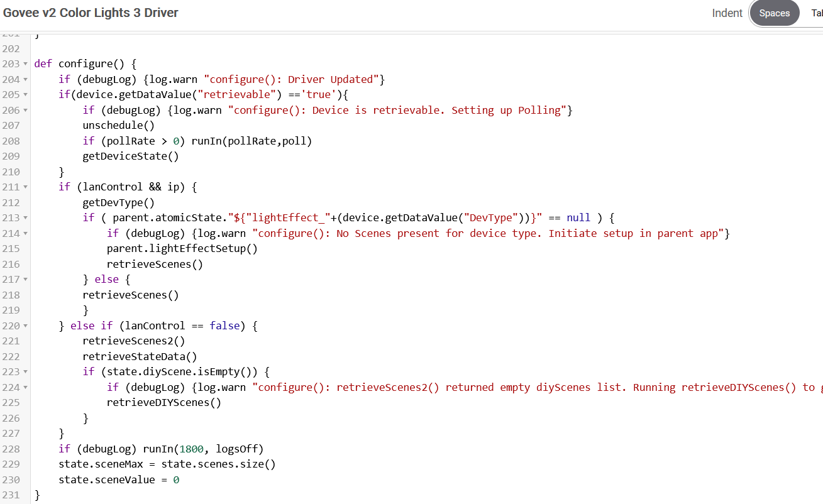Click line number 231 in the gutter
The width and height of the screenshot is (823, 504).
tap(11, 495)
